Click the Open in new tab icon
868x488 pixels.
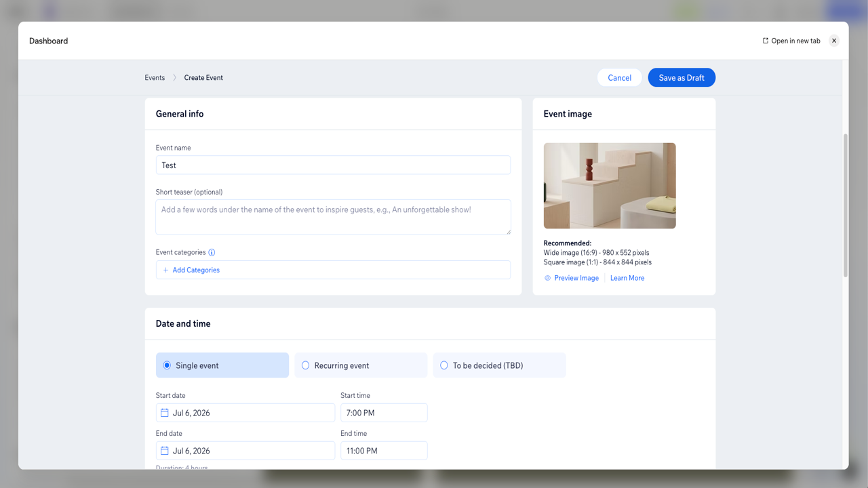pos(766,41)
